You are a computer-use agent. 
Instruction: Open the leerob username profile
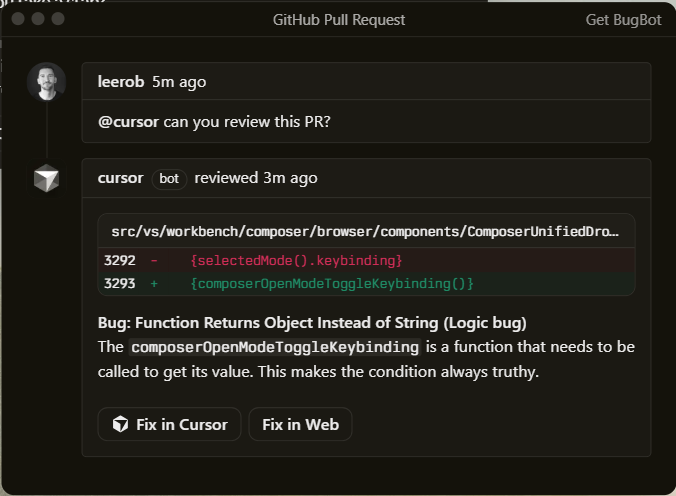click(x=120, y=82)
